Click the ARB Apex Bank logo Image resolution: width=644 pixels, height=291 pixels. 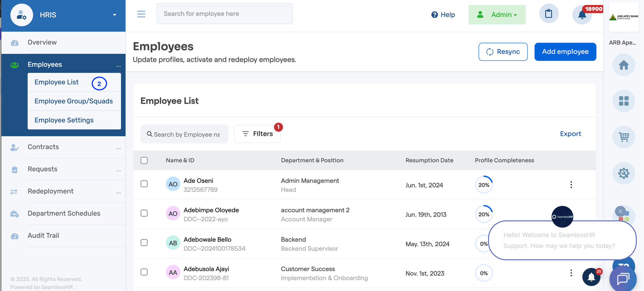[624, 17]
